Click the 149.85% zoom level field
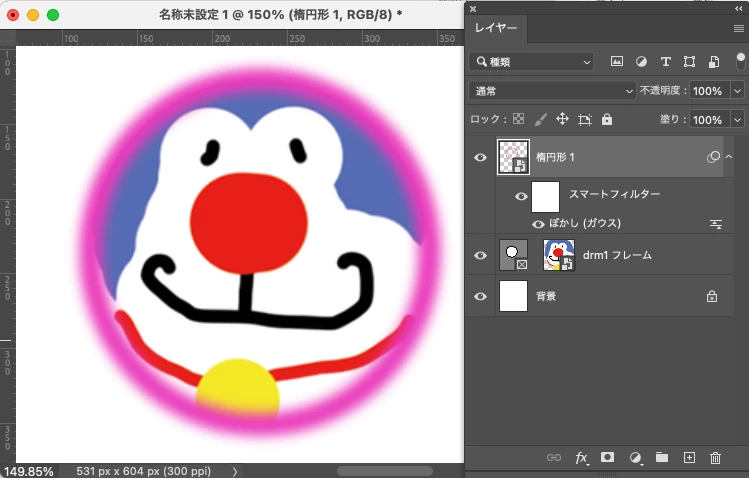The width and height of the screenshot is (749, 478). pyautogui.click(x=28, y=471)
